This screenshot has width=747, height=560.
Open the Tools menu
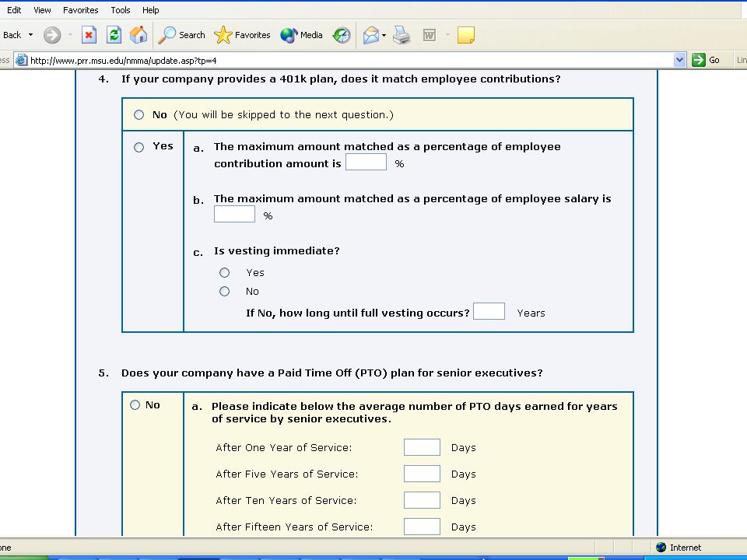click(x=121, y=10)
